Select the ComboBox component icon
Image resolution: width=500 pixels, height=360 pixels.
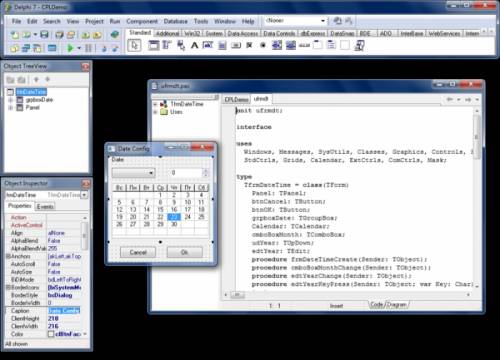[291, 45]
